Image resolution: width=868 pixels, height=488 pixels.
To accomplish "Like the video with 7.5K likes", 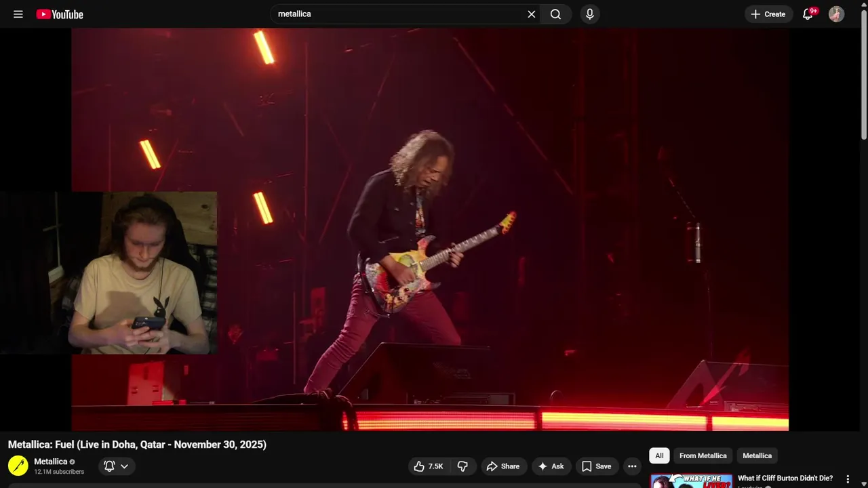I will coord(429,466).
